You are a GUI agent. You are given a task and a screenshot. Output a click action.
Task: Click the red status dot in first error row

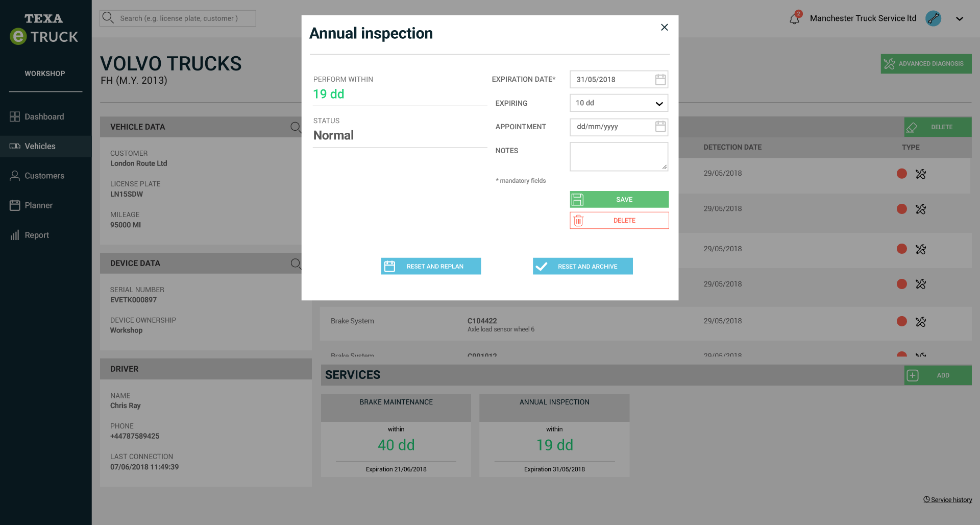(x=902, y=174)
